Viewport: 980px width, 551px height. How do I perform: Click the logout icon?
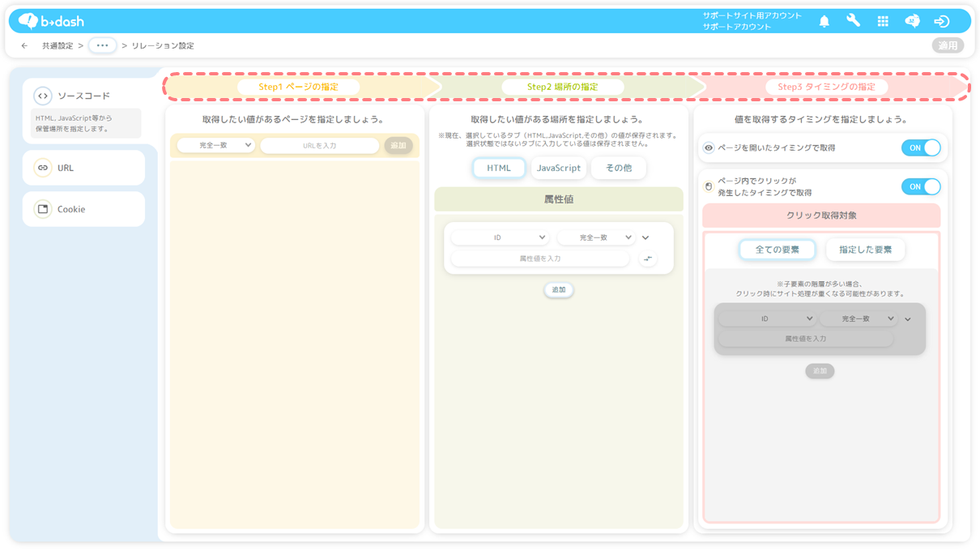coord(941,22)
